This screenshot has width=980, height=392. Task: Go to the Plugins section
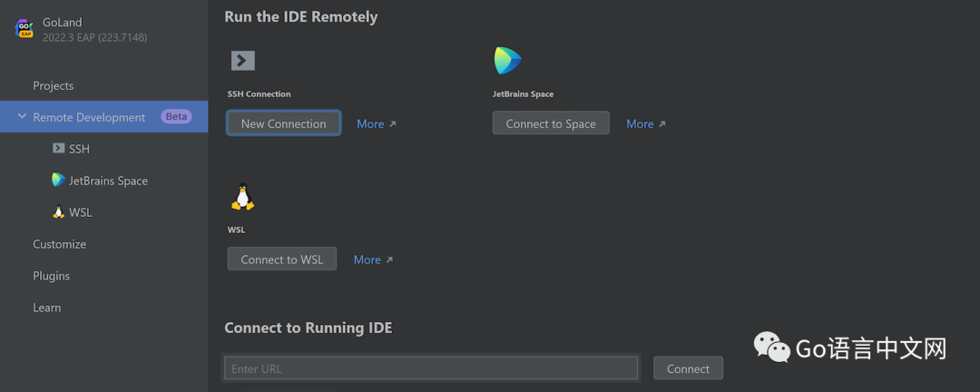(52, 276)
